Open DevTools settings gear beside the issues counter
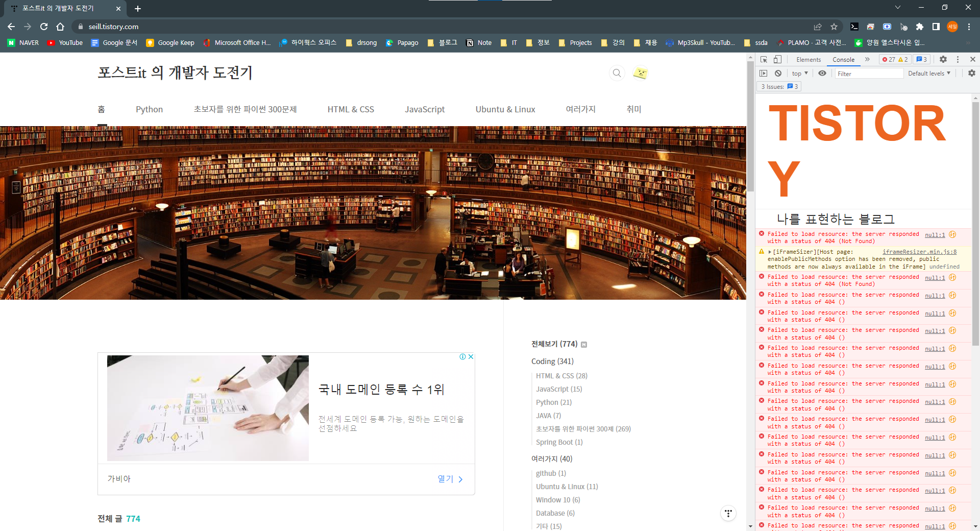 click(943, 59)
